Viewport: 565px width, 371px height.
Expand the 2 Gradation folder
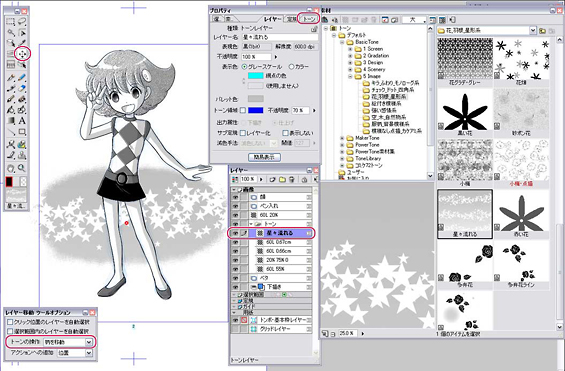click(x=350, y=56)
